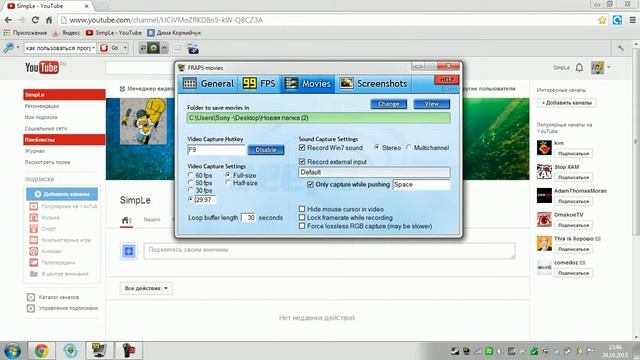Enable Force lossless RGB capture
Viewport: 640px width, 360px height.
pos(302,226)
